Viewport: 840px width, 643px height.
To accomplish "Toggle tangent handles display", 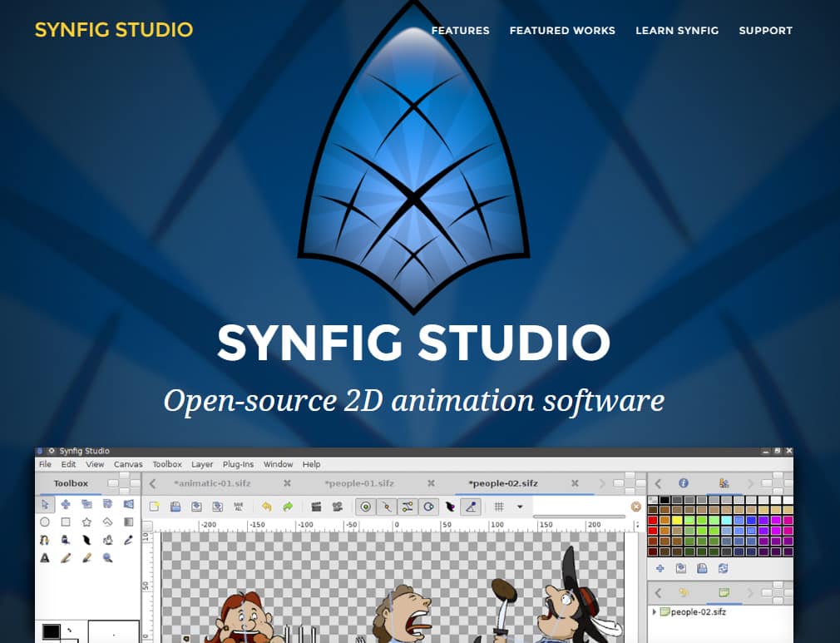I will (408, 507).
